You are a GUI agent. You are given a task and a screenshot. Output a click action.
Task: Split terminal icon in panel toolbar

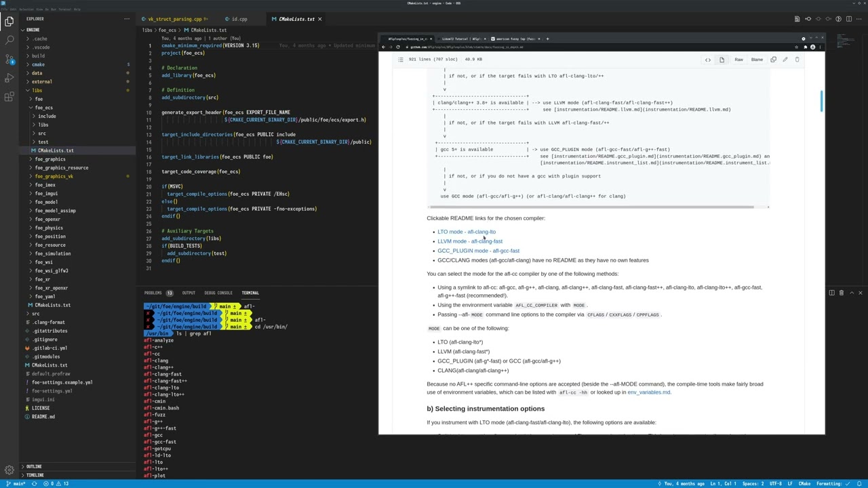[x=832, y=293]
